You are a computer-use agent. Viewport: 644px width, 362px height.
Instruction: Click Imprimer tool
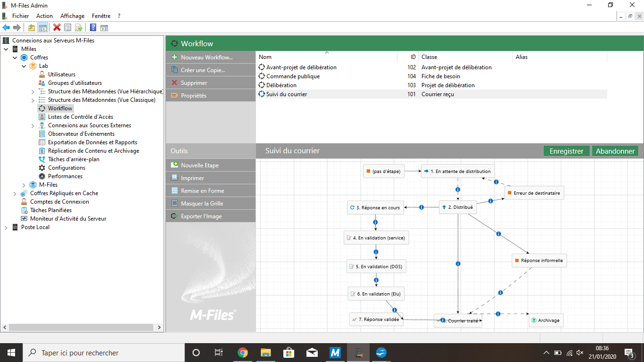pyautogui.click(x=211, y=178)
